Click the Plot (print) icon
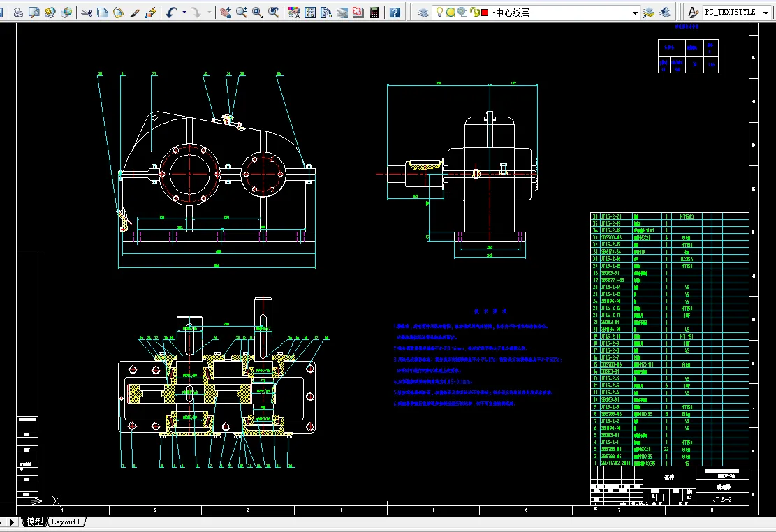776x532 pixels. click(18, 13)
